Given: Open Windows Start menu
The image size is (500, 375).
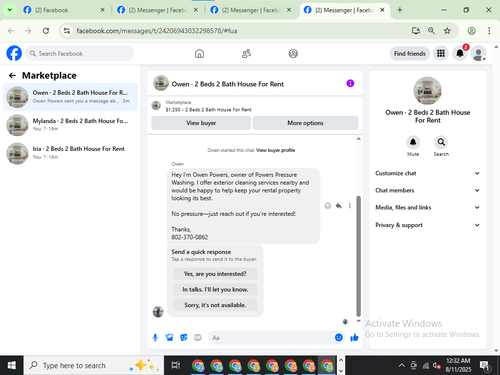Looking at the screenshot, I should point(11,366).
